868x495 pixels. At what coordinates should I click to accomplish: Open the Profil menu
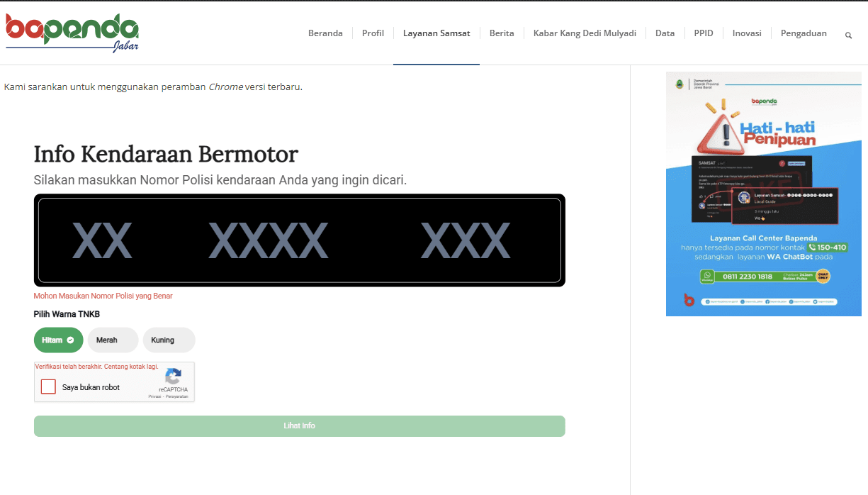click(373, 33)
